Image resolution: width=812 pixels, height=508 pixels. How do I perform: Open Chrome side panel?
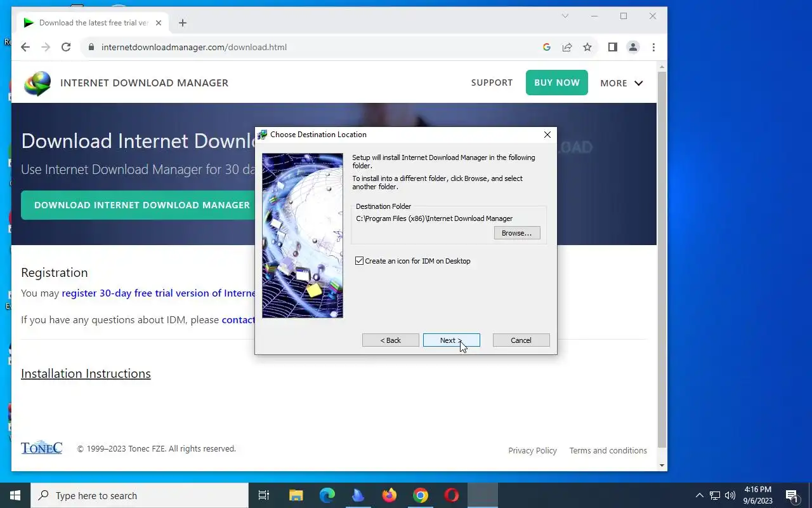(612, 47)
